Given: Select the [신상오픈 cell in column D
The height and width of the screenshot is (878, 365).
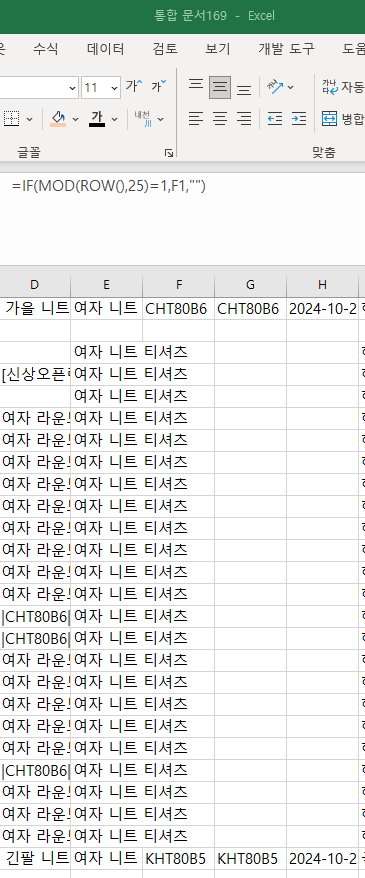Looking at the screenshot, I should (x=35, y=375).
